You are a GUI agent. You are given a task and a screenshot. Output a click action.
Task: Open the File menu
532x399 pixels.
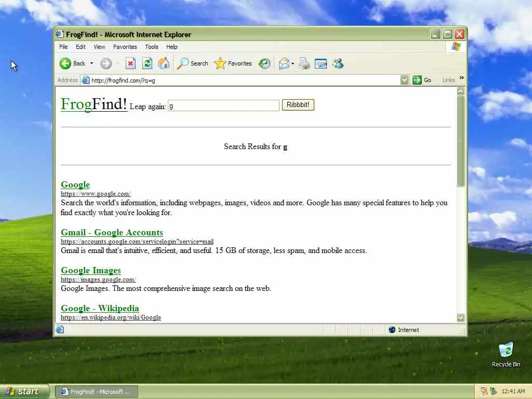pyautogui.click(x=63, y=47)
